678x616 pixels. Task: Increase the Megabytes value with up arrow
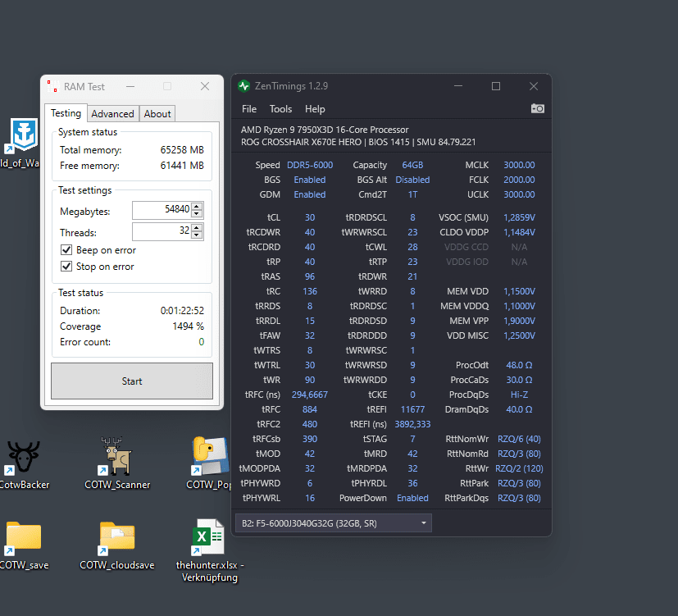197,207
